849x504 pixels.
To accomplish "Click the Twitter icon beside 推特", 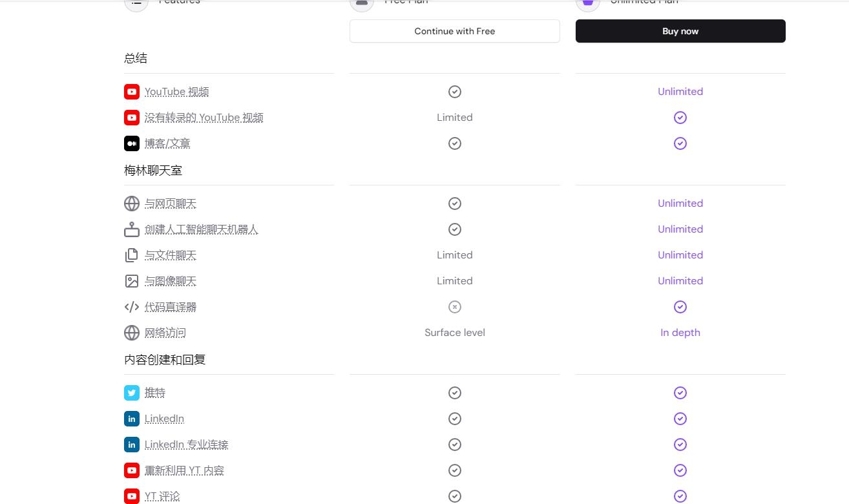I will pos(132,393).
